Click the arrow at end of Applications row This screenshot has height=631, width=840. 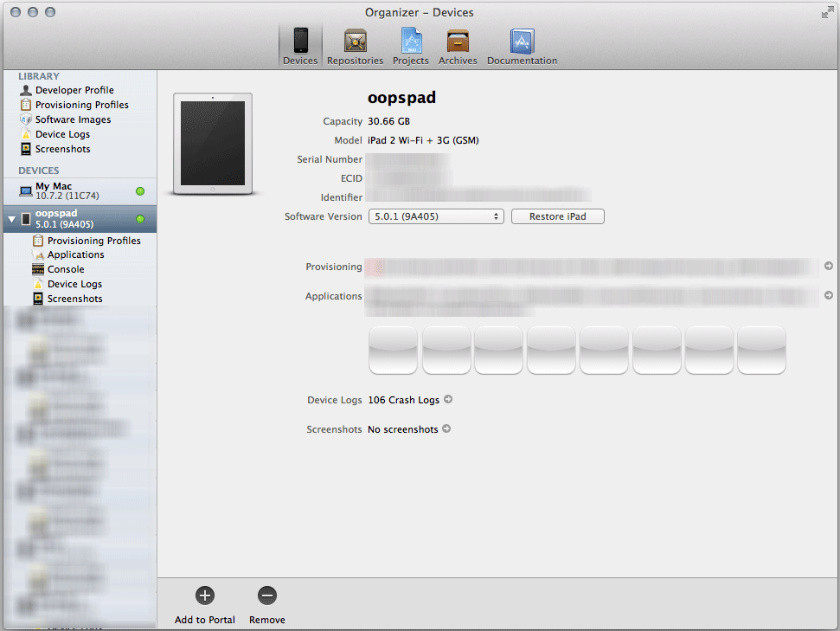pyautogui.click(x=828, y=295)
